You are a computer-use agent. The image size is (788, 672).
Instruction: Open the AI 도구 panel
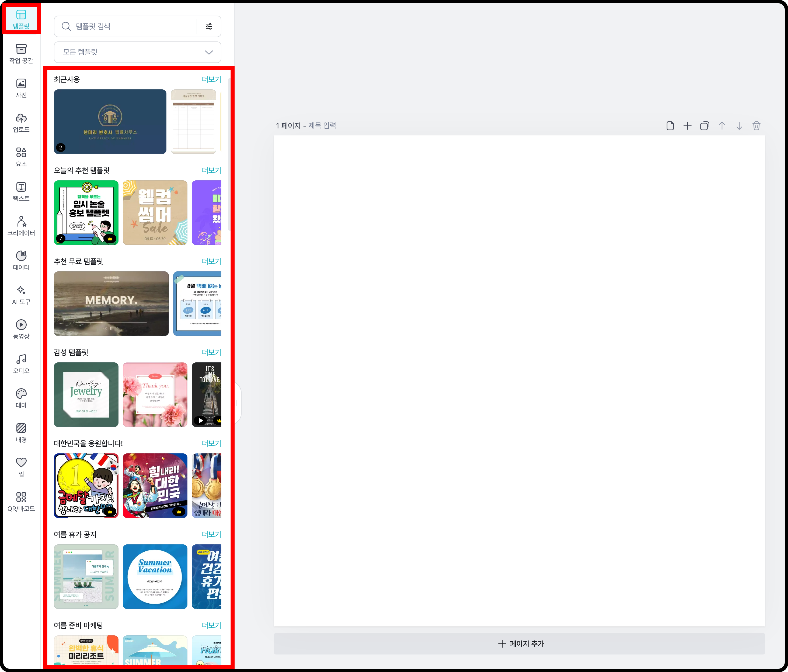click(21, 295)
